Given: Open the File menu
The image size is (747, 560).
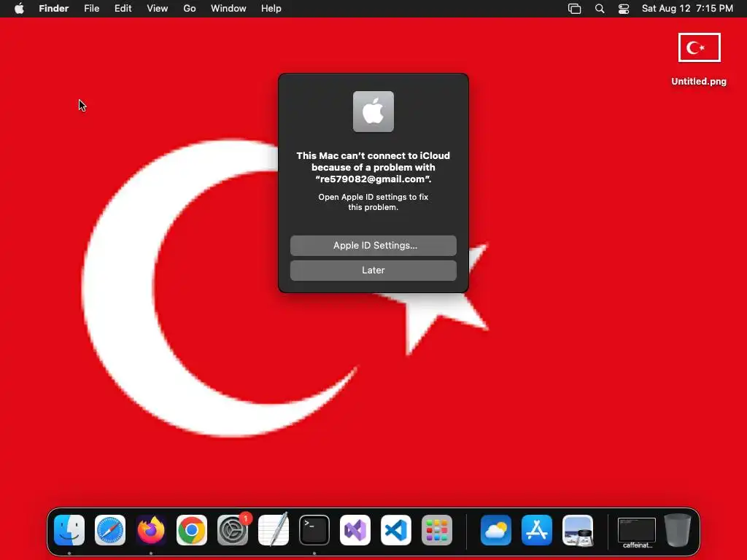Looking at the screenshot, I should click(x=91, y=9).
